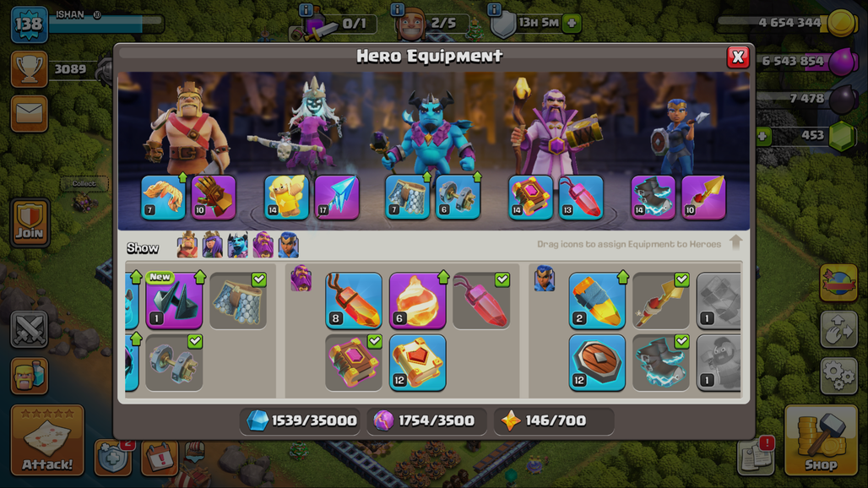Click the checked electro boots equipment
This screenshot has width=868, height=488.
pyautogui.click(x=661, y=363)
